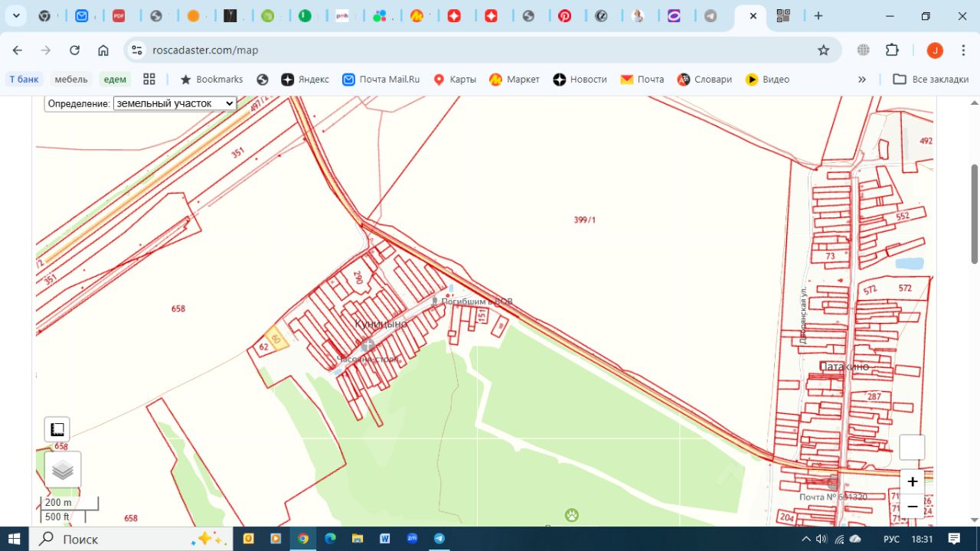Close the active roscadaster tab
Viewport: 980px width, 551px height.
click(753, 15)
